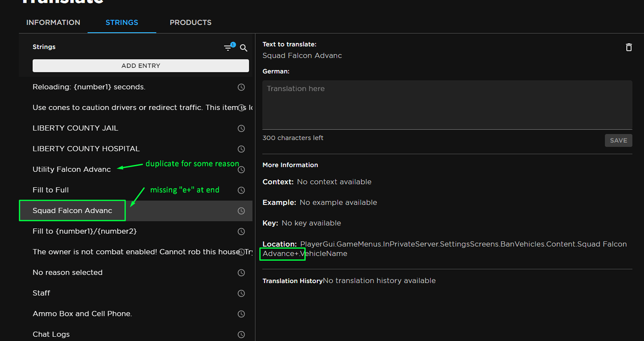Screen dimensions: 644x341
Task: Click the clock icon for 'No reason selected'
Action: 241,272
